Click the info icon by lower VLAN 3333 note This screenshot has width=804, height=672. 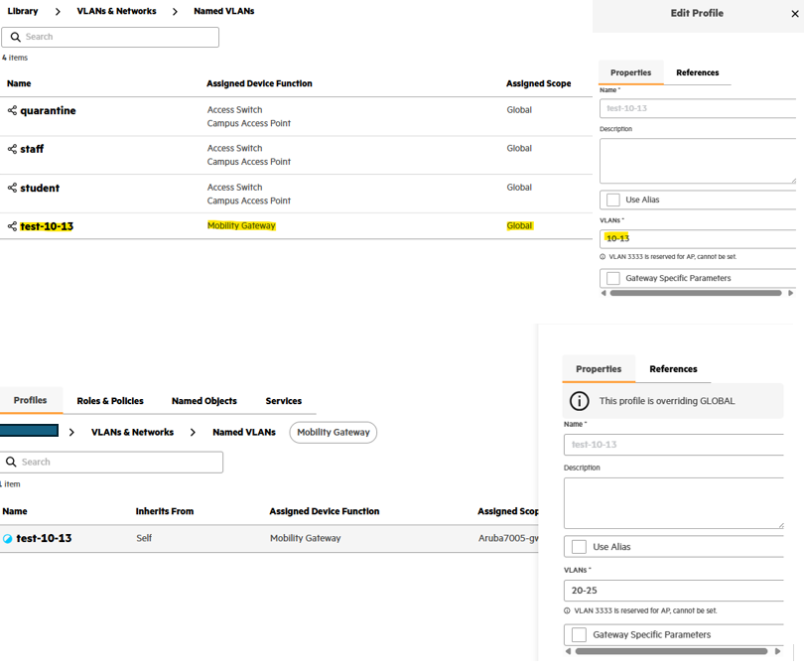pos(567,610)
